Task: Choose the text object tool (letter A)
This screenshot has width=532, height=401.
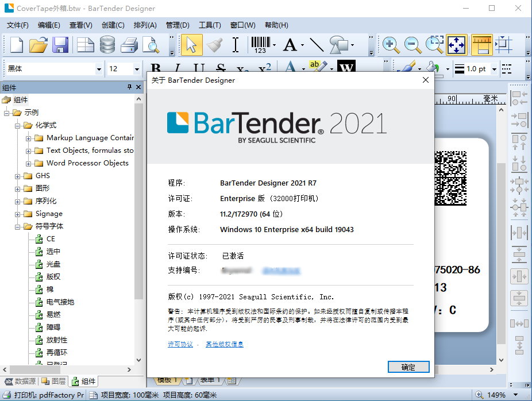Action: pos(290,45)
